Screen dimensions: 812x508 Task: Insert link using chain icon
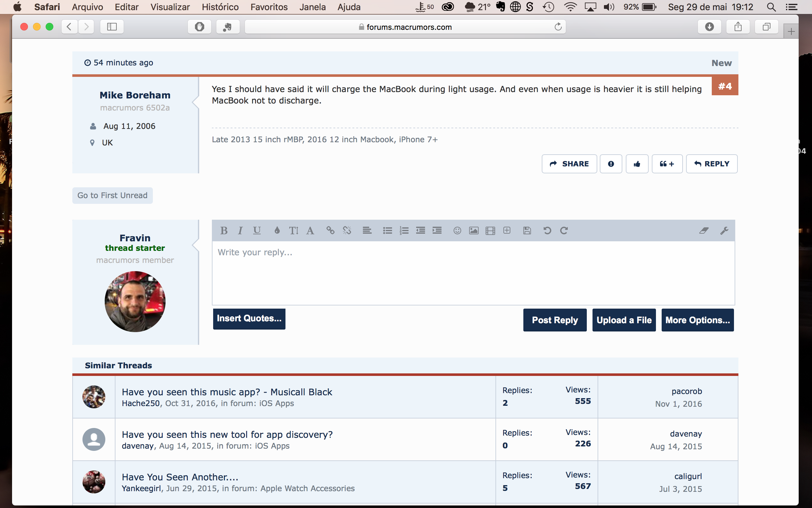point(330,231)
